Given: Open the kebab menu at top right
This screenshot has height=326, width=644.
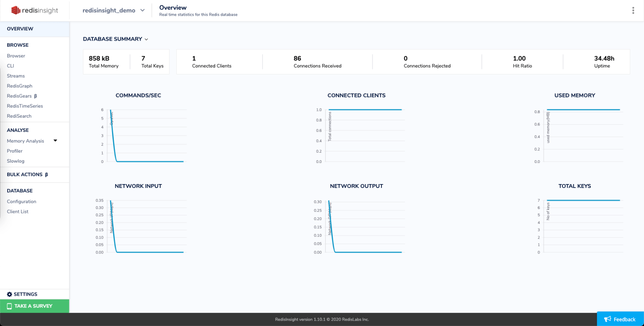Looking at the screenshot, I should pos(633,10).
